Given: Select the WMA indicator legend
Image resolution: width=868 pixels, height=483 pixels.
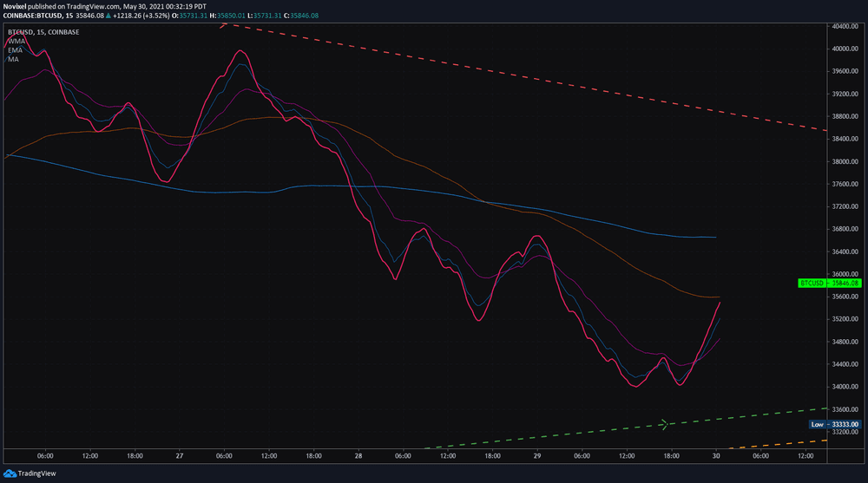Looking at the screenshot, I should 16,41.
